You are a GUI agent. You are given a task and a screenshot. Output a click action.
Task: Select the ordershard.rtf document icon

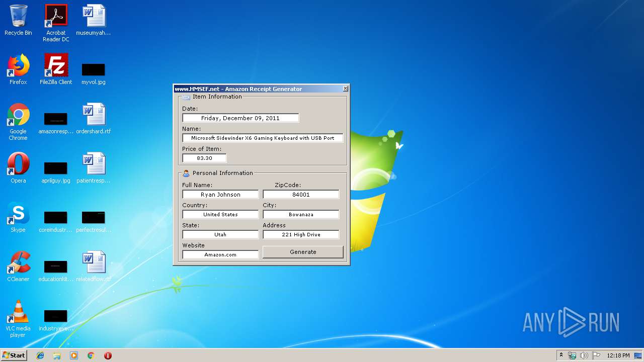pyautogui.click(x=94, y=119)
